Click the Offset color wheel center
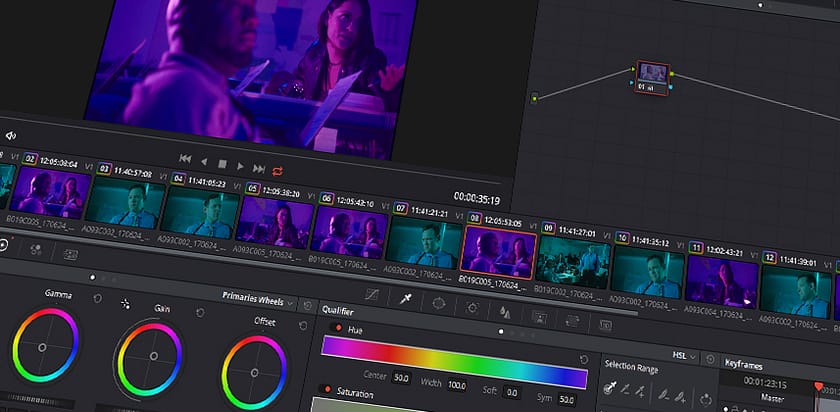 click(x=254, y=372)
